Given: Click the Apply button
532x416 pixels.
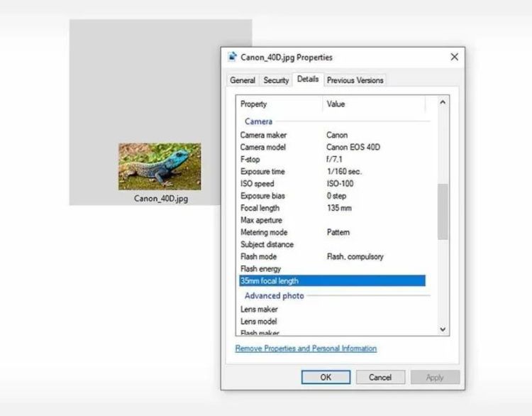Looking at the screenshot, I should click(435, 377).
